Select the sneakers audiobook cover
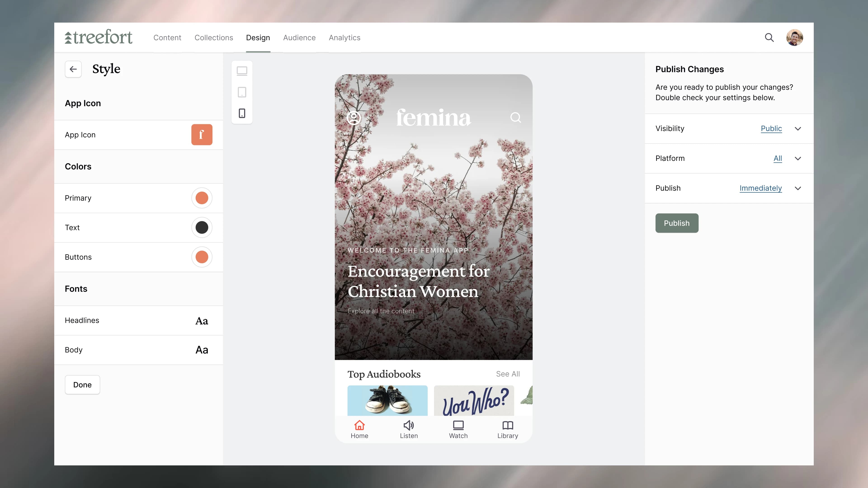This screenshot has height=488, width=868. tap(387, 400)
